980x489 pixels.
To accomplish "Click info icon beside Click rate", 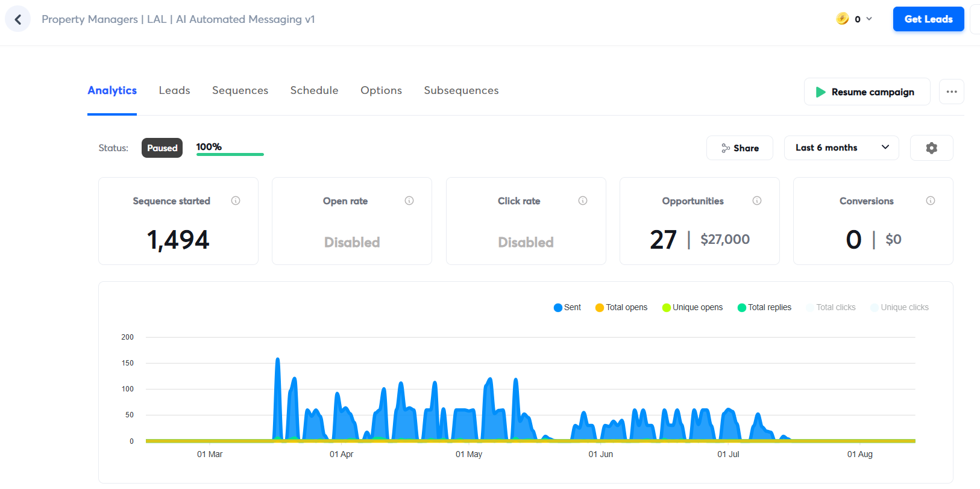I will 583,201.
